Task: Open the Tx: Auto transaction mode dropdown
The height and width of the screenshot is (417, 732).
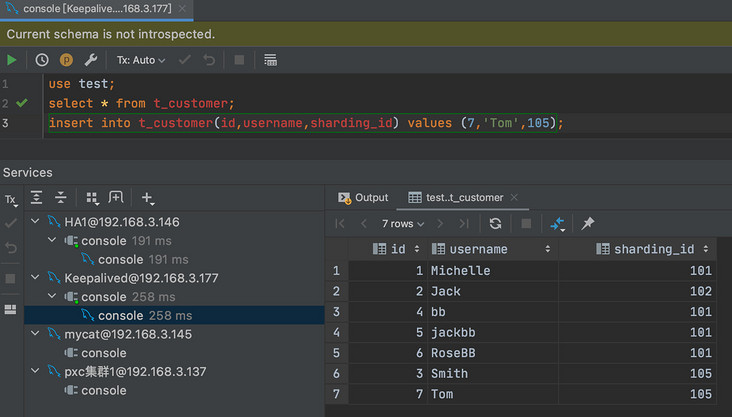Action: coord(141,60)
